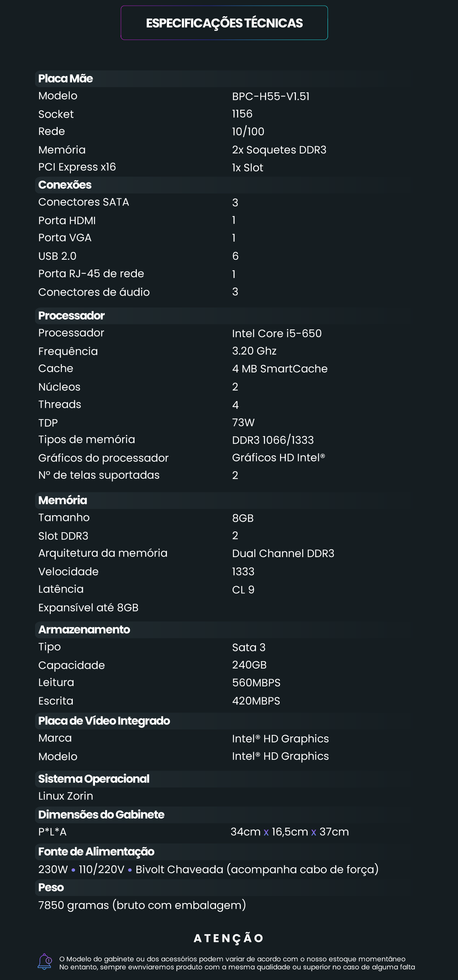Image resolution: width=458 pixels, height=980 pixels.
Task: Select the Sistema Operacional section header
Action: [93, 779]
